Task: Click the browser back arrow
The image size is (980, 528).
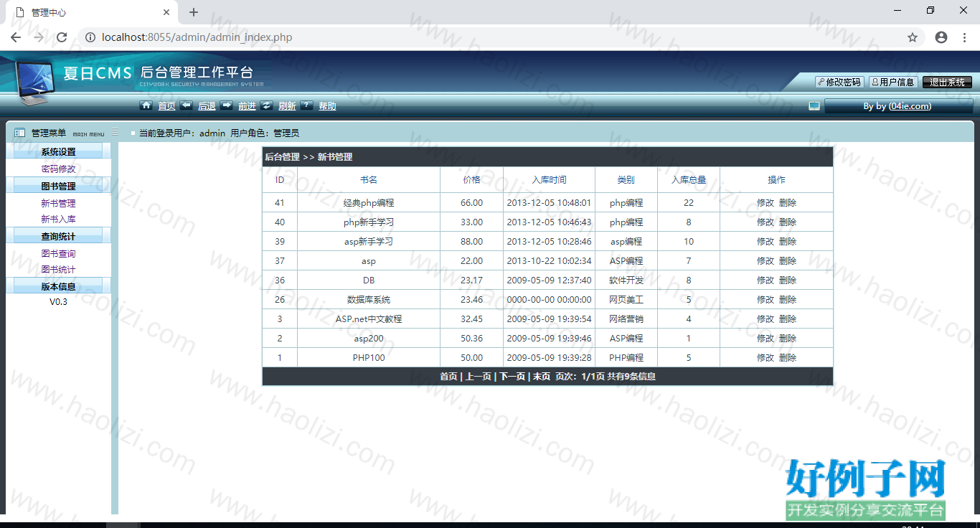Action: point(16,37)
